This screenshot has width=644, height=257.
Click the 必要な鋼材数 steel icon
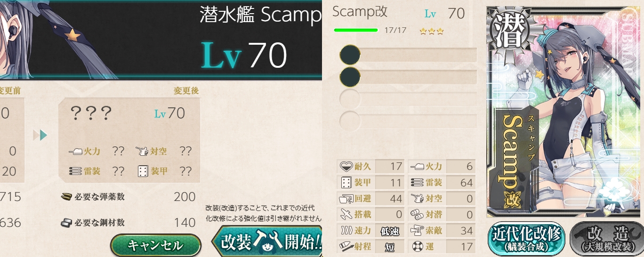(66, 223)
